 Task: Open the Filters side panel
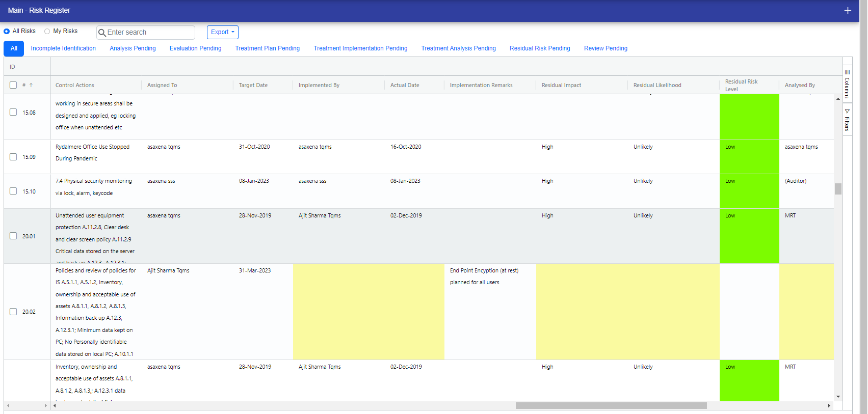[847, 120]
